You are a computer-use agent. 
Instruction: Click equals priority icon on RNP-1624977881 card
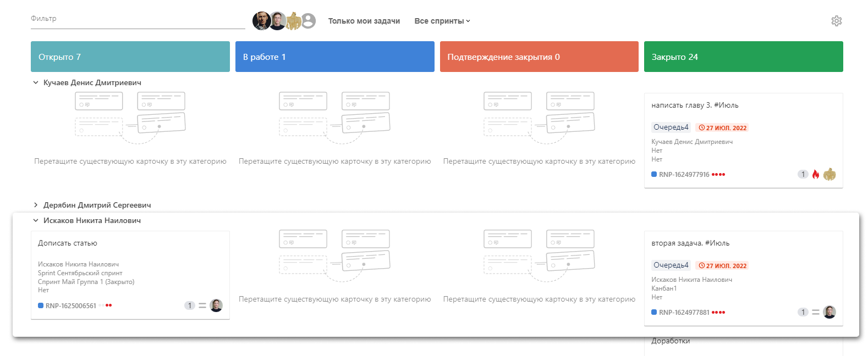click(x=816, y=312)
